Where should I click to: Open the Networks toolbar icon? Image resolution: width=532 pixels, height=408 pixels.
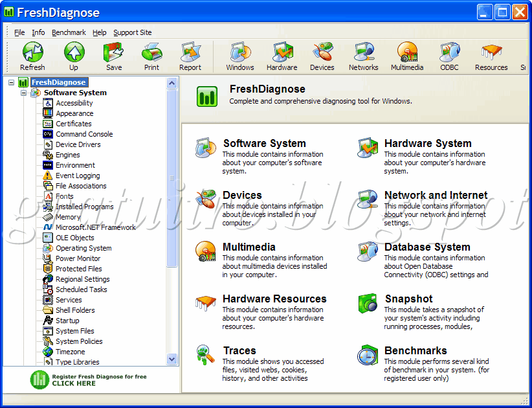[x=364, y=52]
